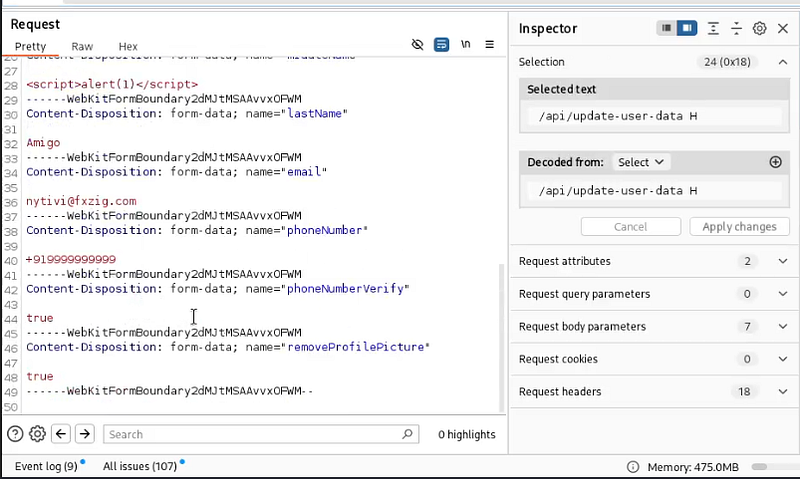This screenshot has width=800, height=479.
Task: Click the decoded text value field
Action: point(655,191)
